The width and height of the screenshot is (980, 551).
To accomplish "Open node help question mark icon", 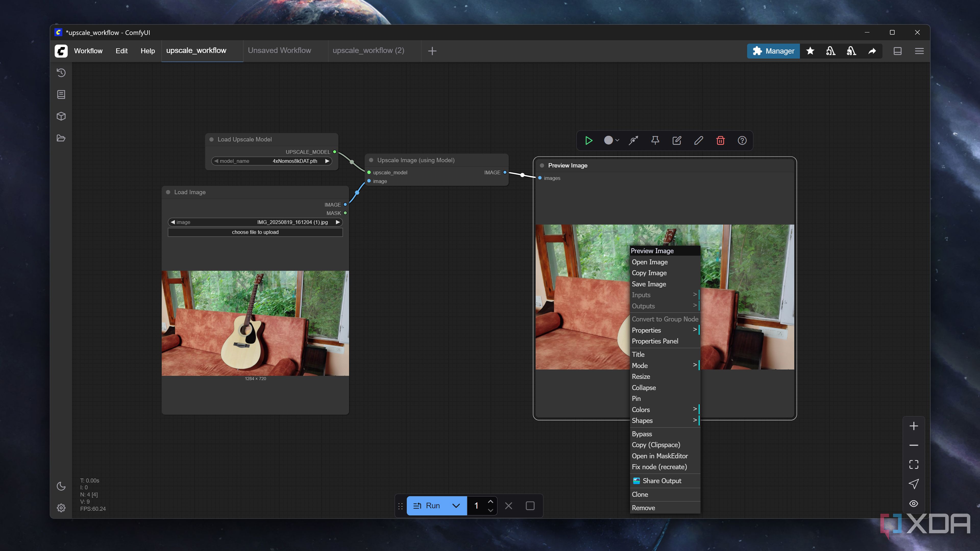I will tap(742, 141).
